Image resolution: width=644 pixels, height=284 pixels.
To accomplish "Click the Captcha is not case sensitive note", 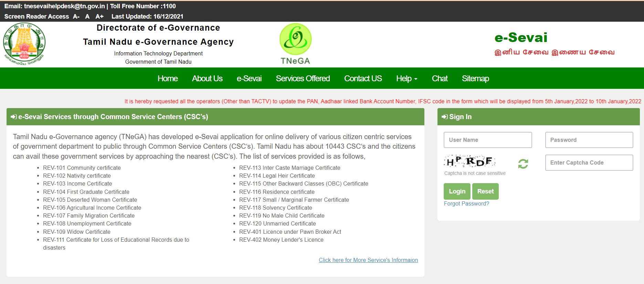I will (475, 173).
